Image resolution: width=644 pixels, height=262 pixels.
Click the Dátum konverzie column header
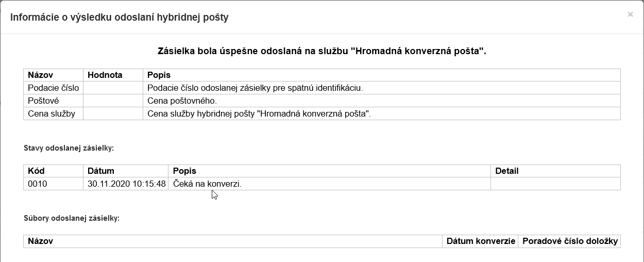(481, 241)
